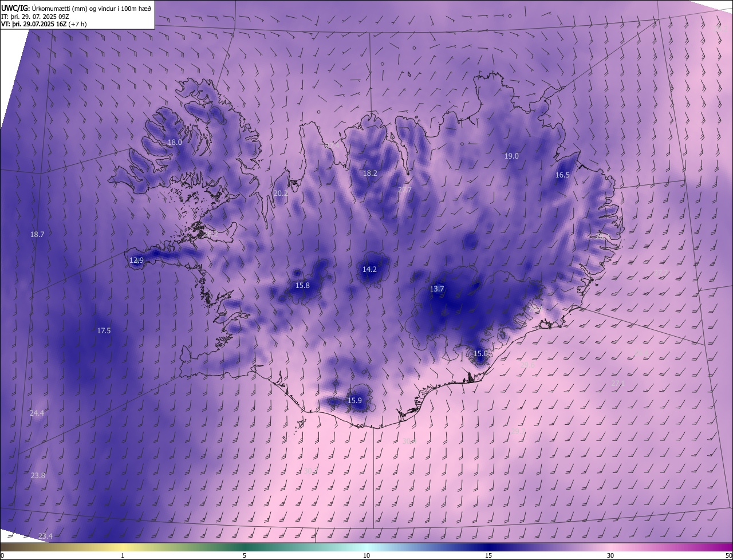Click the '30' tick on the color scale
Image resolution: width=733 pixels, height=560 pixels.
(610, 555)
